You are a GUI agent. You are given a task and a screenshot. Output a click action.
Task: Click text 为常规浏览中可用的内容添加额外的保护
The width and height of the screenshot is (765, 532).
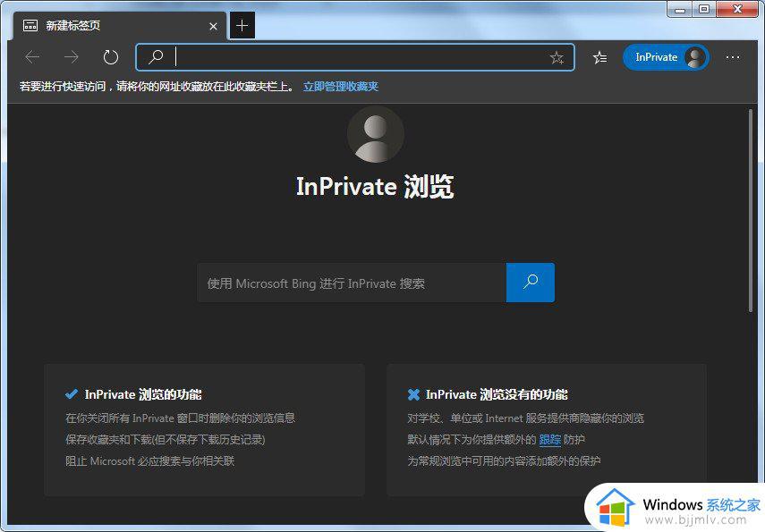504,460
